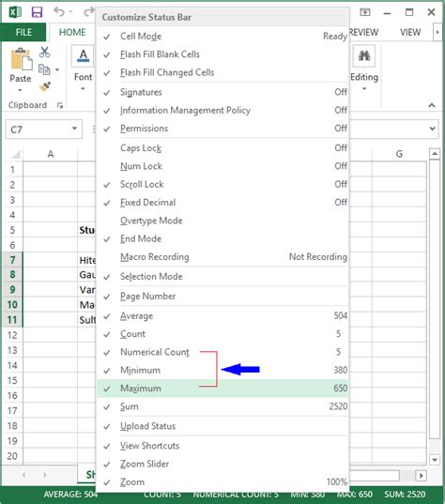This screenshot has width=445, height=504.
Task: Select column G header
Action: (x=399, y=154)
